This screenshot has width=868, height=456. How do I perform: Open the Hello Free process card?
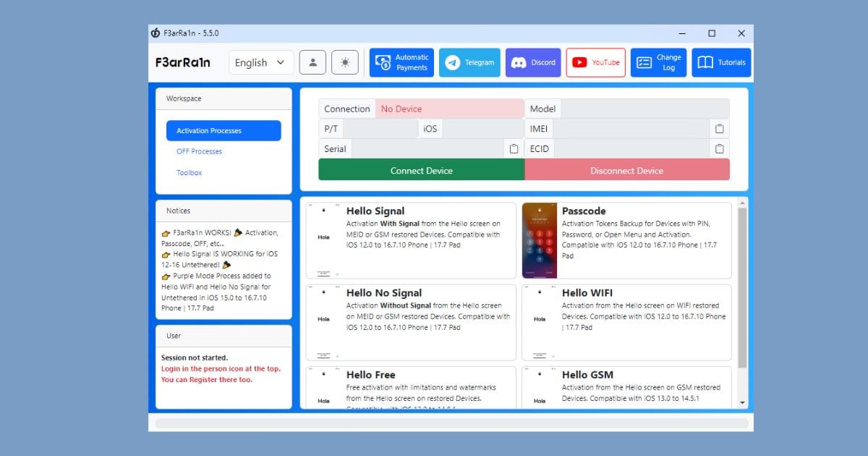(x=411, y=387)
